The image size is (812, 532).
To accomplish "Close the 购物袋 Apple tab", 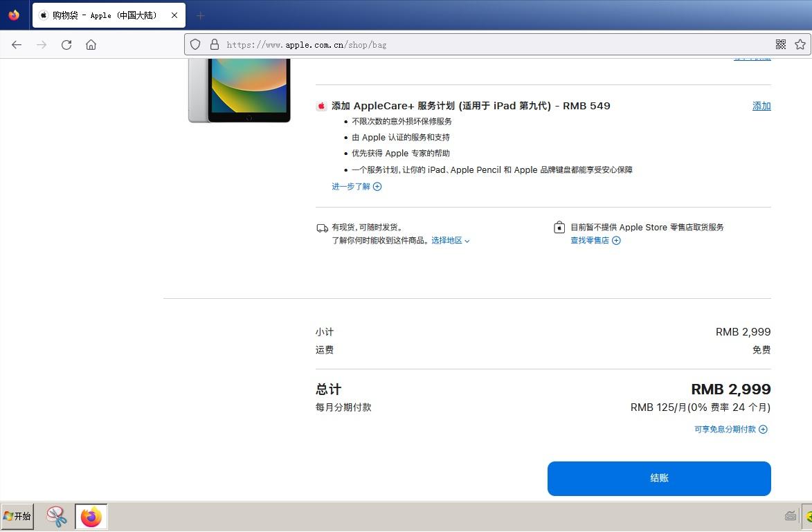I will click(174, 15).
